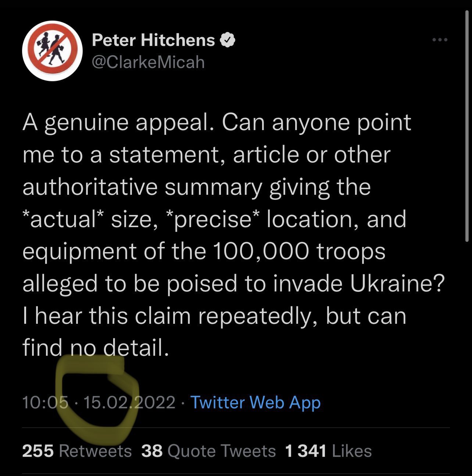
Task: Click the 15.02.2022 tweet date
Action: coord(129,402)
